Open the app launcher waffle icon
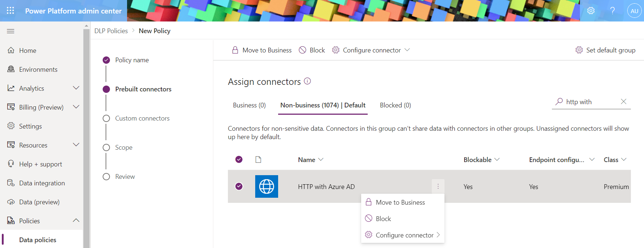The height and width of the screenshot is (248, 644). point(11,11)
